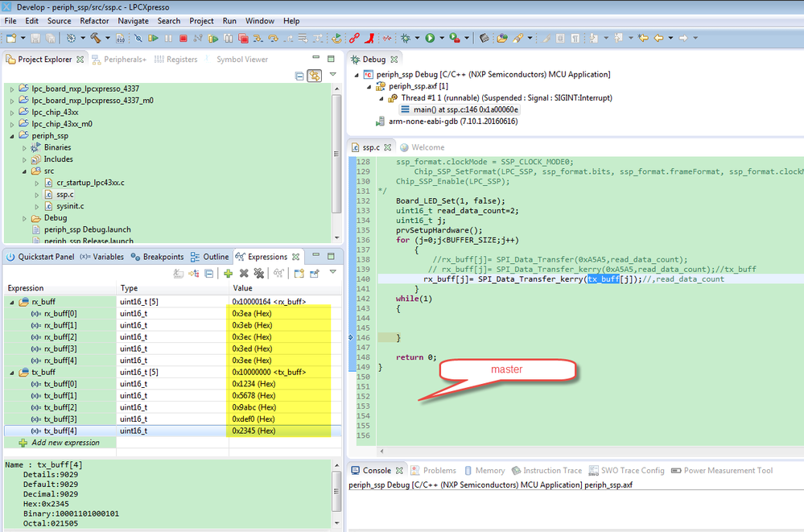The width and height of the screenshot is (804, 532).
Task: Switch to the Peripherals+ tab
Action: [x=119, y=60]
